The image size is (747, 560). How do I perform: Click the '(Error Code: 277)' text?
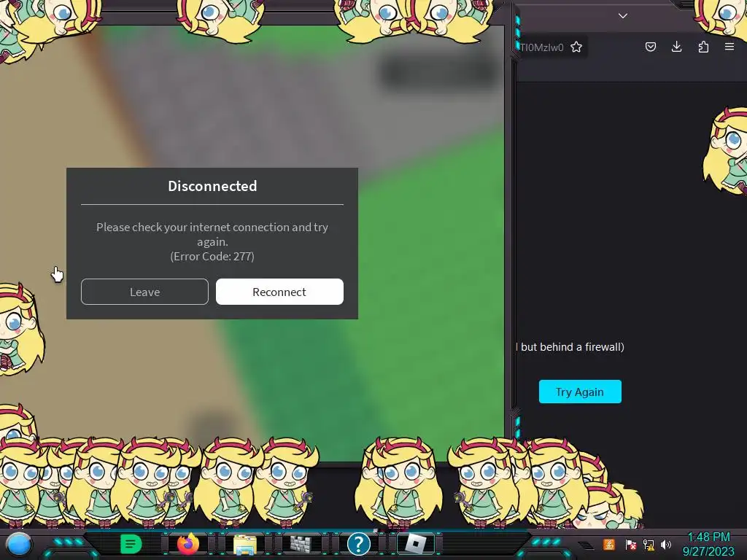[x=212, y=256]
